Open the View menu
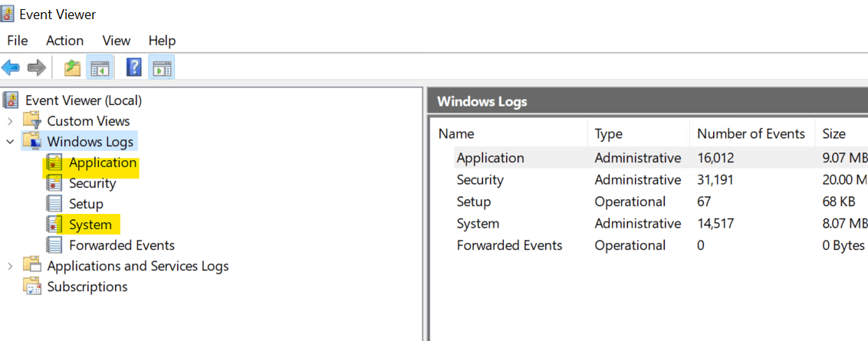The image size is (868, 341). click(x=117, y=41)
